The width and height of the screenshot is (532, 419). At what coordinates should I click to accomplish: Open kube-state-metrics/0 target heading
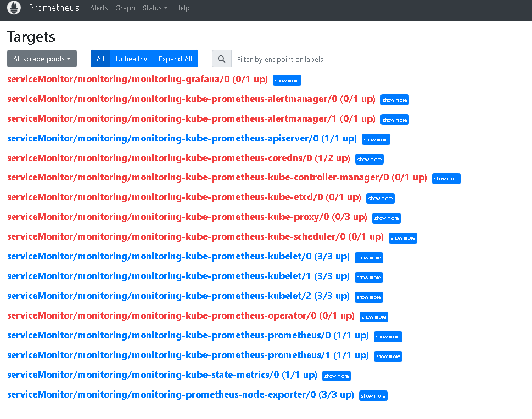pos(162,375)
